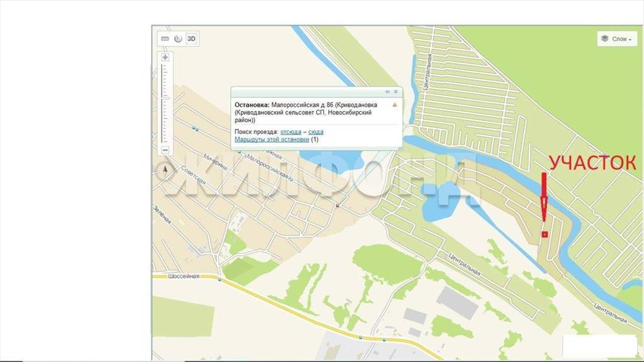Click the bus stop marker on Шоссейная road
The width and height of the screenshot is (644, 362).
219,280
